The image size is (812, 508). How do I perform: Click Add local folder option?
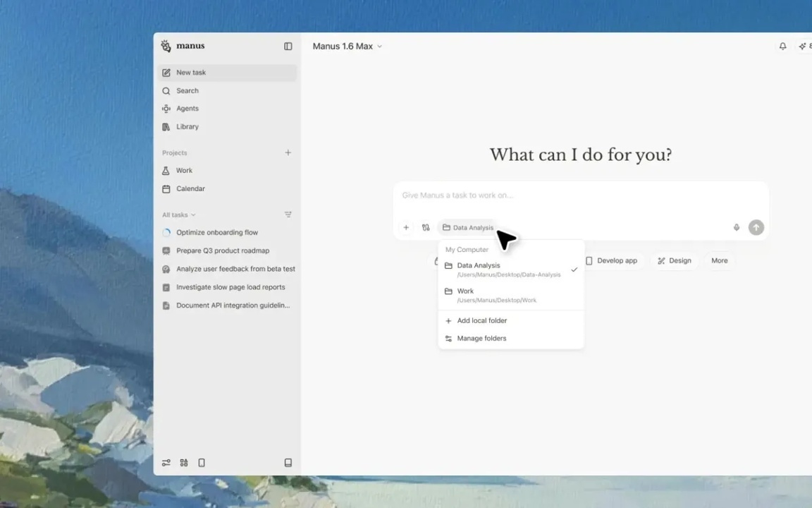tap(481, 320)
